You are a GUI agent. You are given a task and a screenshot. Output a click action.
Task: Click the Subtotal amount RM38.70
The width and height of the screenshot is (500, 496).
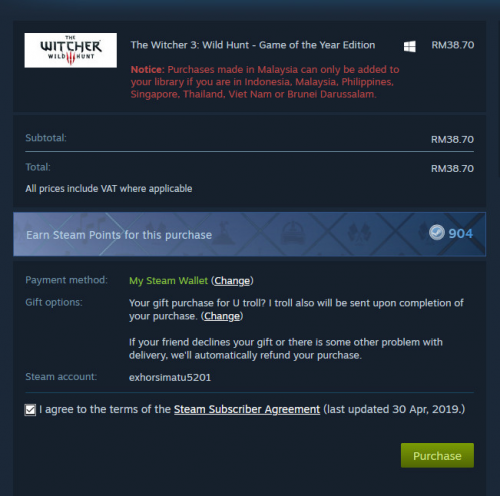(x=452, y=139)
